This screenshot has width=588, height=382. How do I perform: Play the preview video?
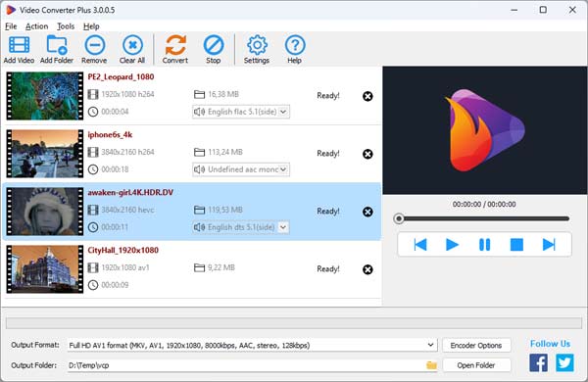pos(452,245)
